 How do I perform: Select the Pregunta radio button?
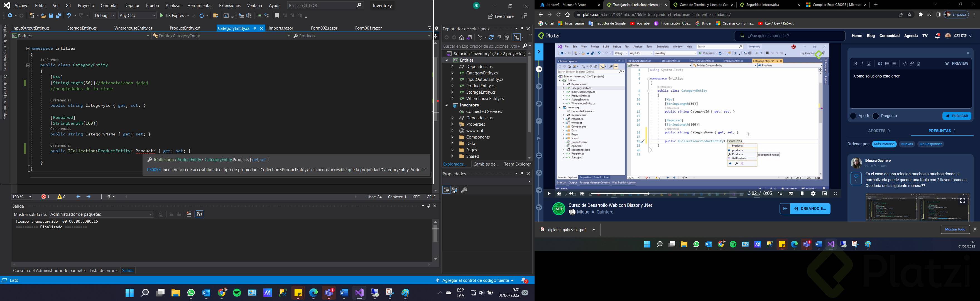point(875,116)
